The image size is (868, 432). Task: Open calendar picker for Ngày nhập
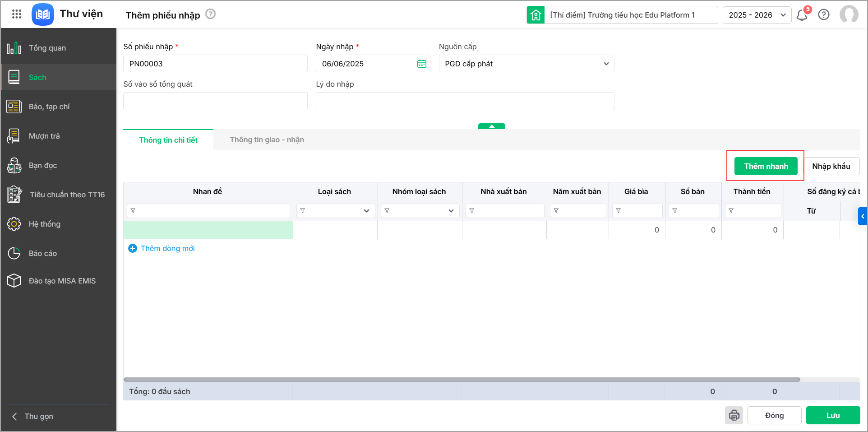coord(422,64)
